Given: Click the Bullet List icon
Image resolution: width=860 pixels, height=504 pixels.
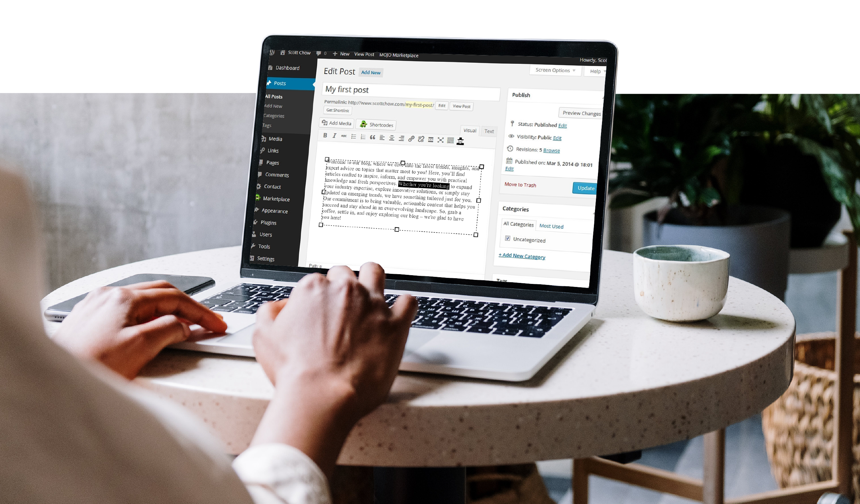Looking at the screenshot, I should tap(354, 139).
